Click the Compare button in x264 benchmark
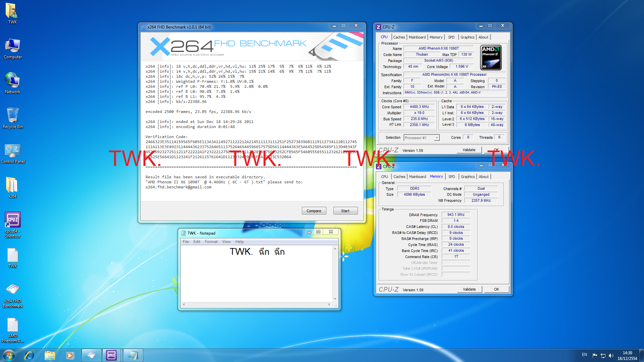The width and height of the screenshot is (644, 362). tap(314, 211)
